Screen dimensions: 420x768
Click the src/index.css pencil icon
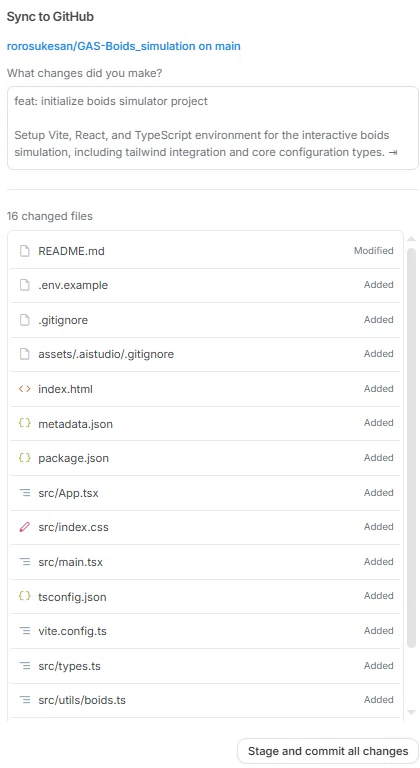click(25, 527)
